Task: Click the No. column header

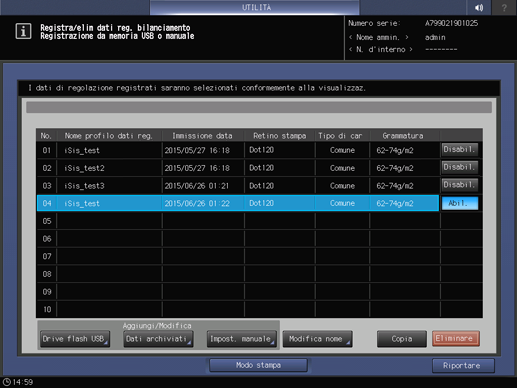Action: point(46,136)
